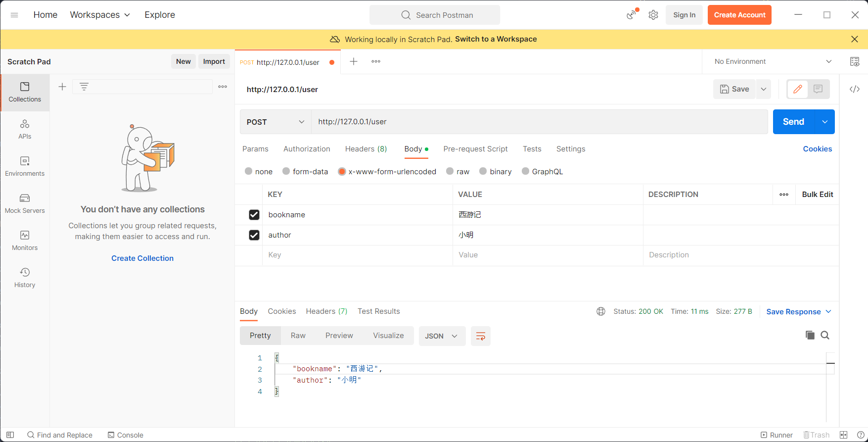Viewport: 868px width, 442px height.
Task: Open the No Environment selector
Action: [x=773, y=61]
